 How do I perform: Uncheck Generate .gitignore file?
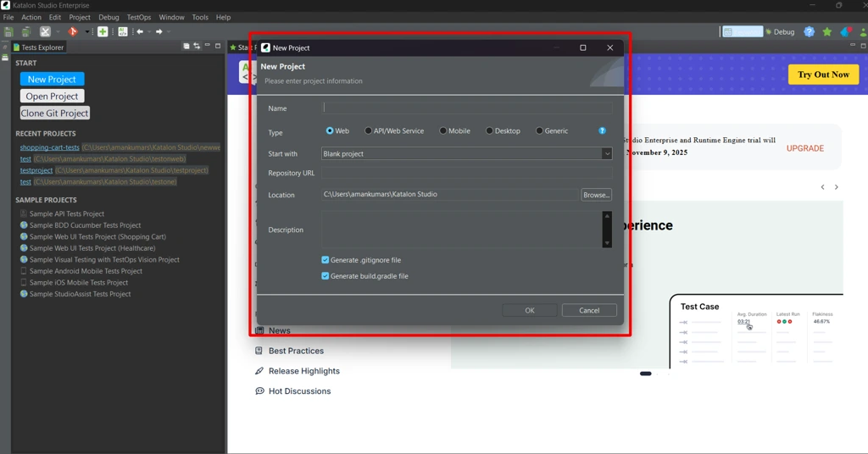pos(325,260)
